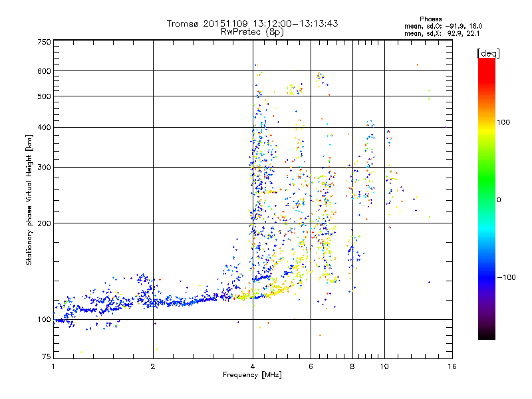Click the '[deg]' colorbar unit label
Screen dimensions: 532x399
pos(488,53)
